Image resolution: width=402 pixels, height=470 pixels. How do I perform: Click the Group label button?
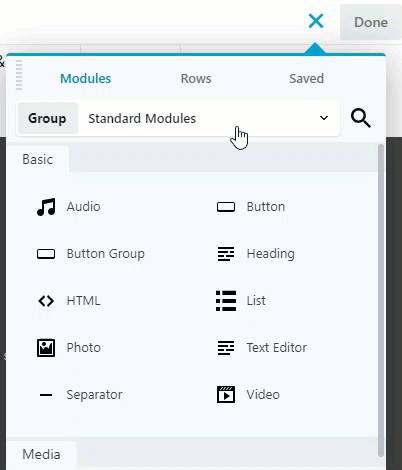pos(47,118)
